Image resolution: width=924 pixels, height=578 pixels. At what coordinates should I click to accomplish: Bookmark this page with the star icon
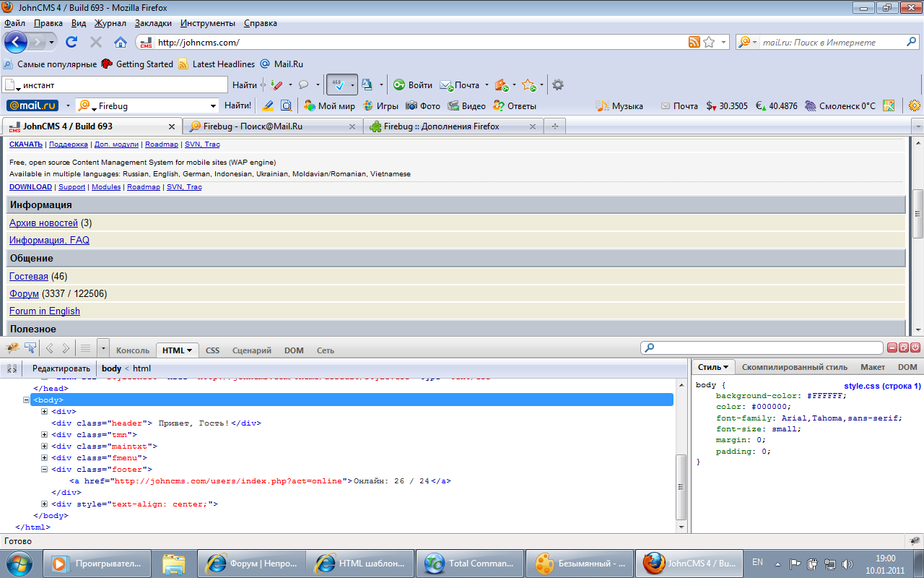click(x=709, y=42)
